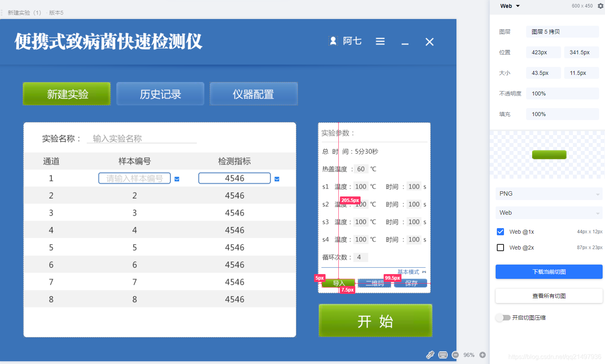Click the 下载当前切图 button

(549, 272)
